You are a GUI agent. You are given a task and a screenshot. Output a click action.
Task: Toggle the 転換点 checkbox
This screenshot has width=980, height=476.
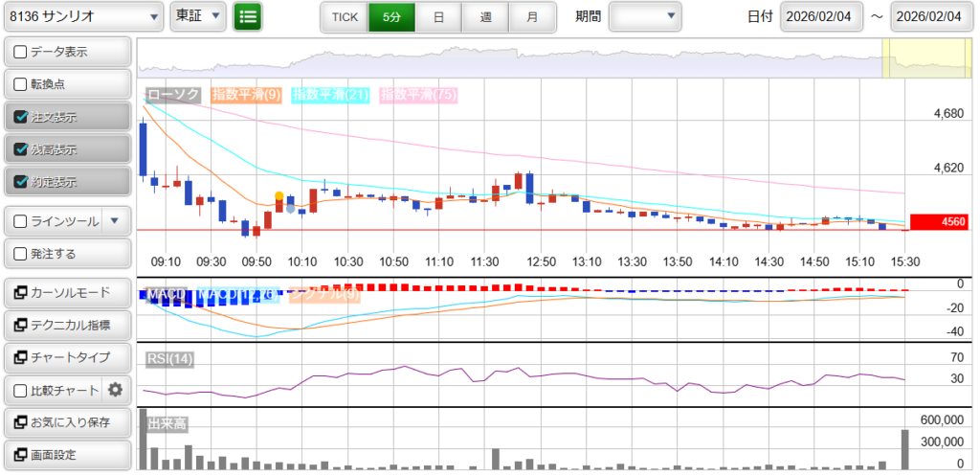click(21, 84)
